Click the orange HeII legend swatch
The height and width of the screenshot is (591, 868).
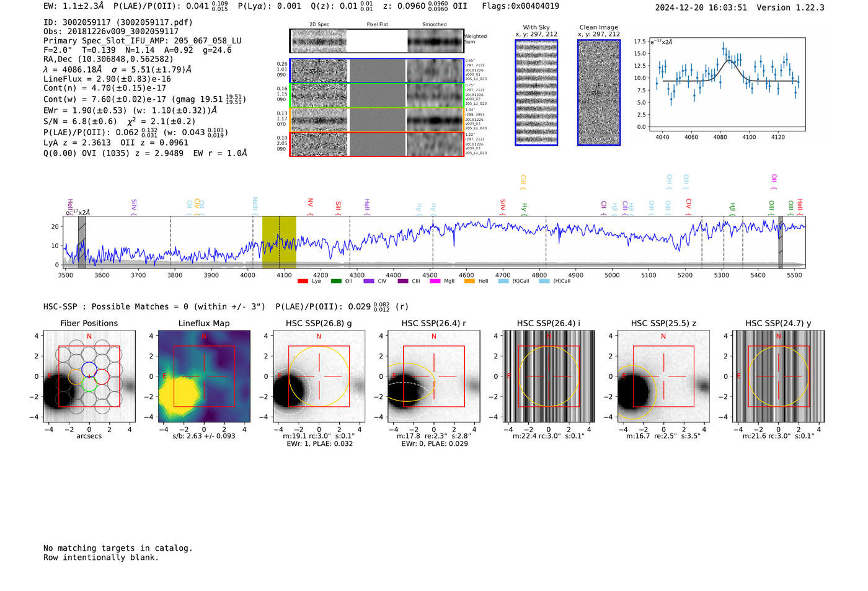[469, 281]
